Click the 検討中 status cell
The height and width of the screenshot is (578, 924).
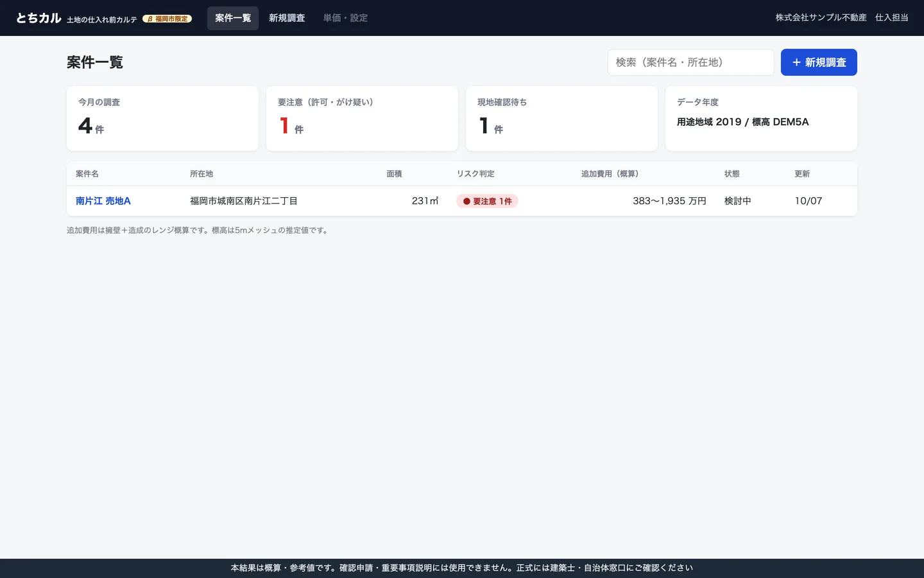(x=738, y=201)
